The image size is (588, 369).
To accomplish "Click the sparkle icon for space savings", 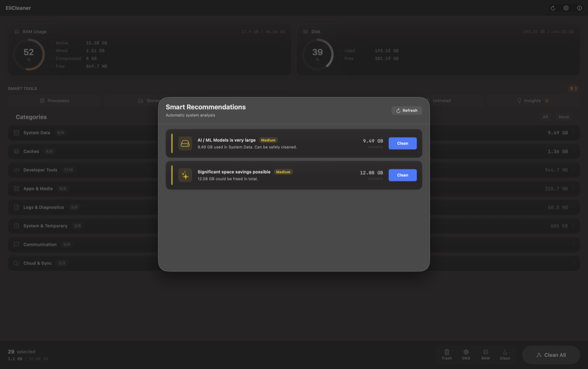I will pyautogui.click(x=185, y=175).
